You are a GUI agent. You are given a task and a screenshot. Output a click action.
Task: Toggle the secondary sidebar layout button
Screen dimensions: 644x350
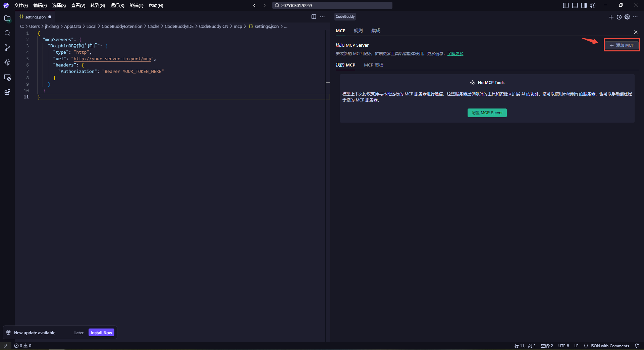(584, 5)
